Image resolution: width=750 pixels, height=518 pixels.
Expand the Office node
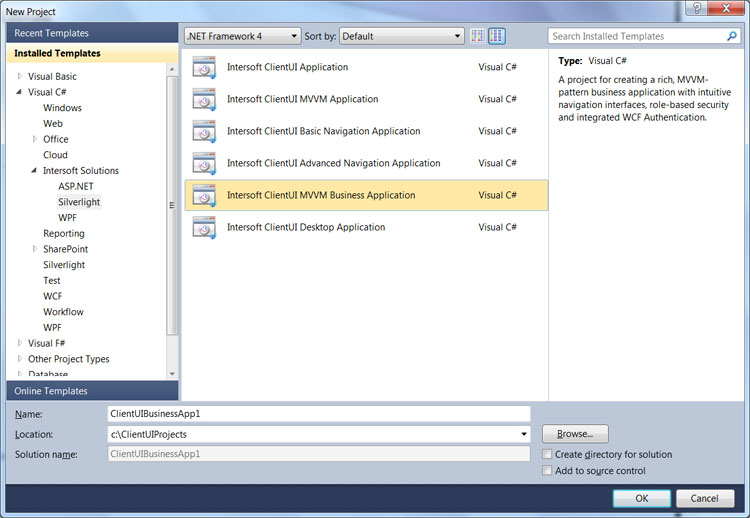coord(34,139)
